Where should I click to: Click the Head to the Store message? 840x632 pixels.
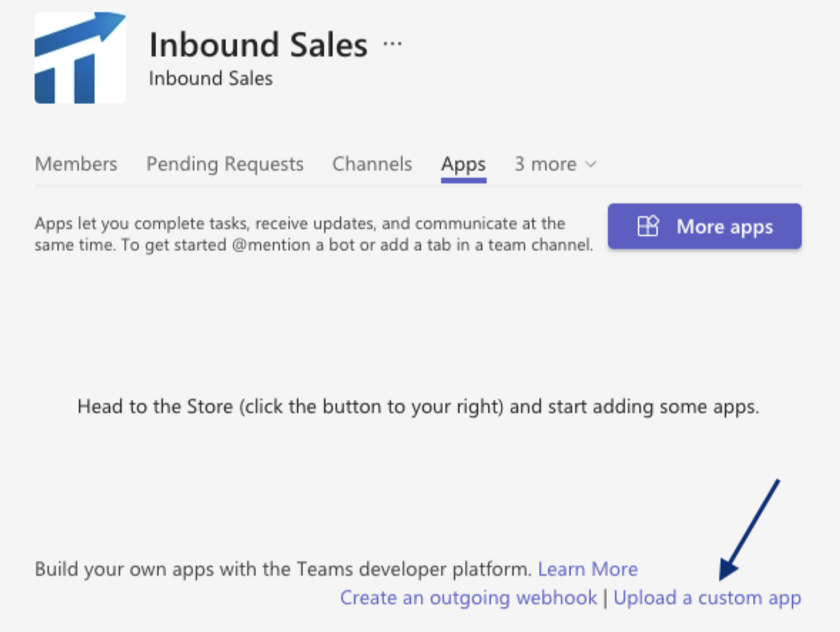pyautogui.click(x=418, y=407)
